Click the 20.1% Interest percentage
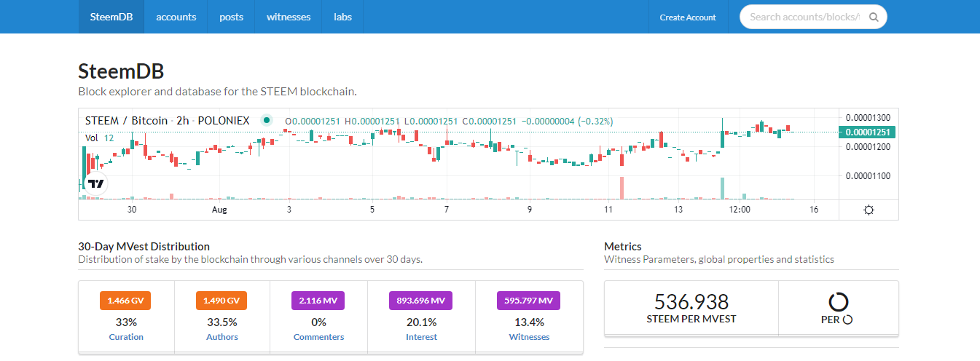 [x=421, y=322]
